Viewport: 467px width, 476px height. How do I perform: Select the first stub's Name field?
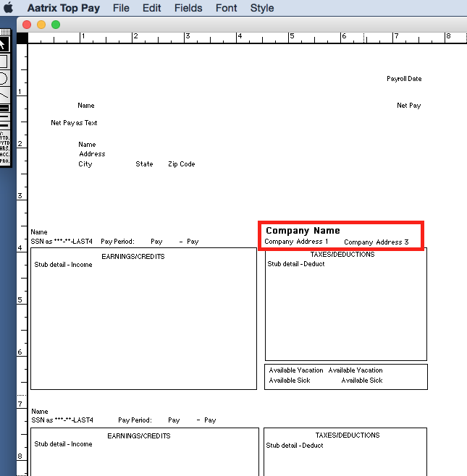click(x=39, y=232)
